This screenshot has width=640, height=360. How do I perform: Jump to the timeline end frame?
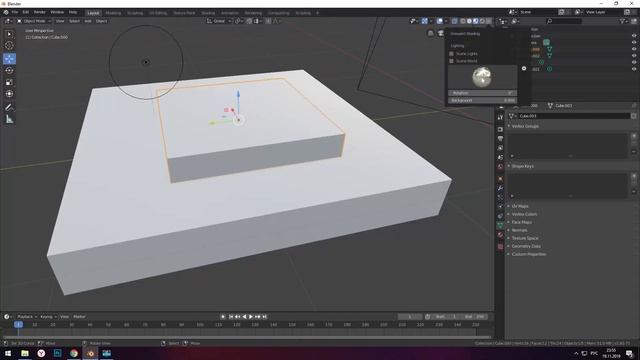click(264, 317)
